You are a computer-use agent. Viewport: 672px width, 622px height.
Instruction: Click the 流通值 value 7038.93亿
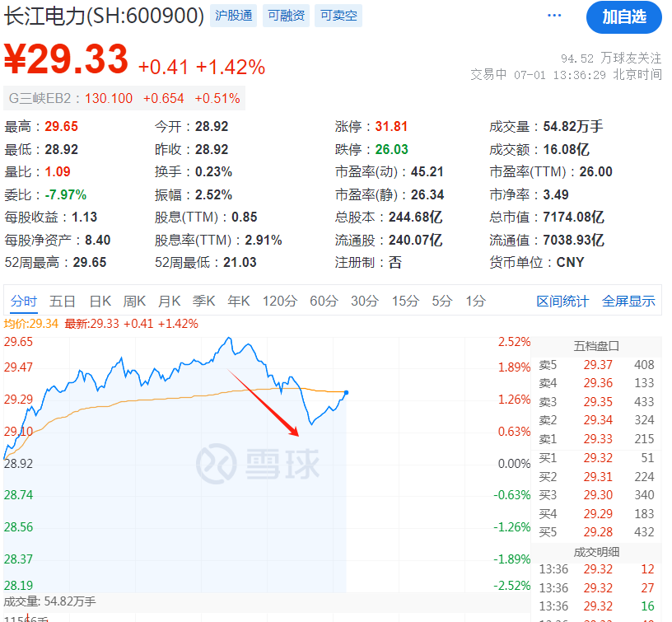573,240
